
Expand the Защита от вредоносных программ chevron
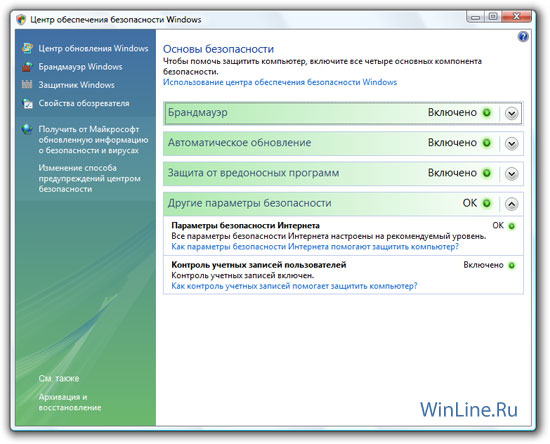(x=512, y=174)
